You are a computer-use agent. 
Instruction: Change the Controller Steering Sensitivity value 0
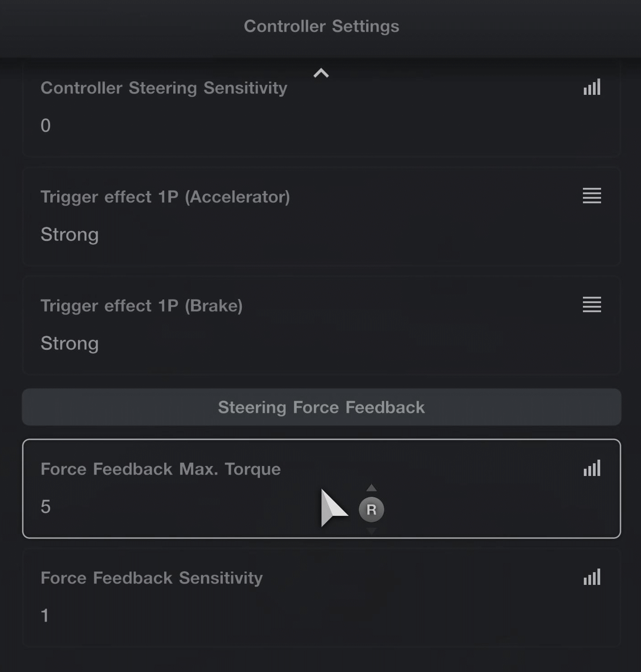[45, 125]
